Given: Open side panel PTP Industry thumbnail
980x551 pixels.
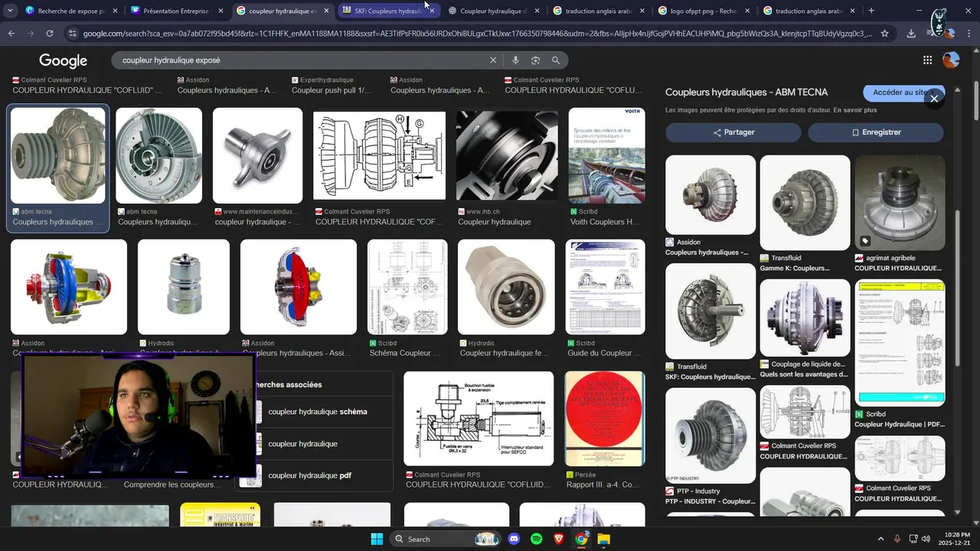Looking at the screenshot, I should [x=710, y=435].
